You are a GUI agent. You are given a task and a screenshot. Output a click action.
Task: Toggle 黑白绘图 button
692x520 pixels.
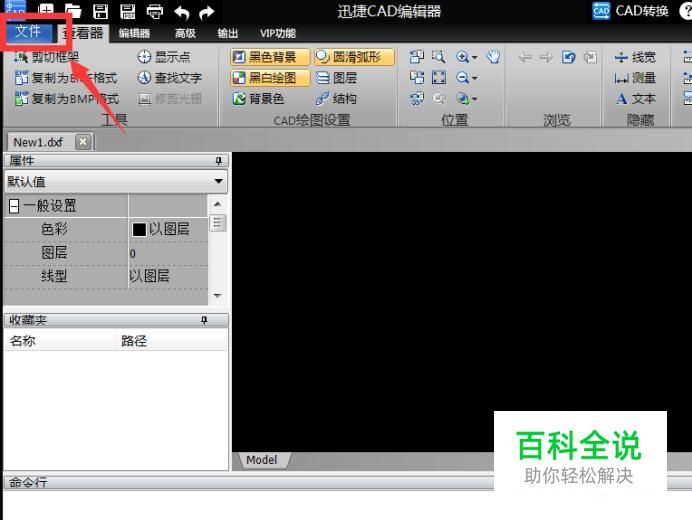pos(270,78)
